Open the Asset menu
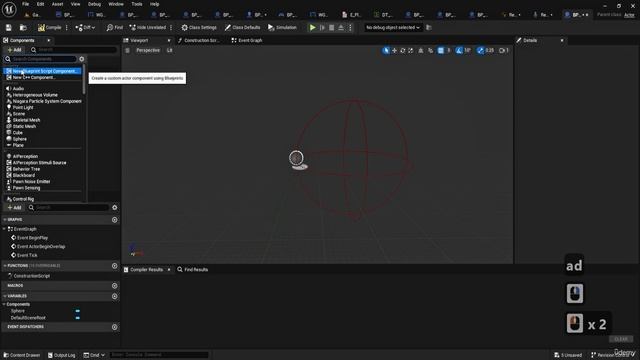640x360 pixels. (x=58, y=4)
